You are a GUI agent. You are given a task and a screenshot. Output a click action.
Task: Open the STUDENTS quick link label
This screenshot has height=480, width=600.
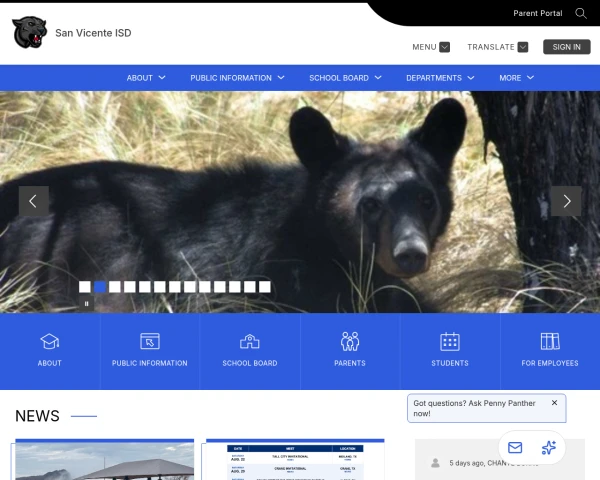point(450,363)
